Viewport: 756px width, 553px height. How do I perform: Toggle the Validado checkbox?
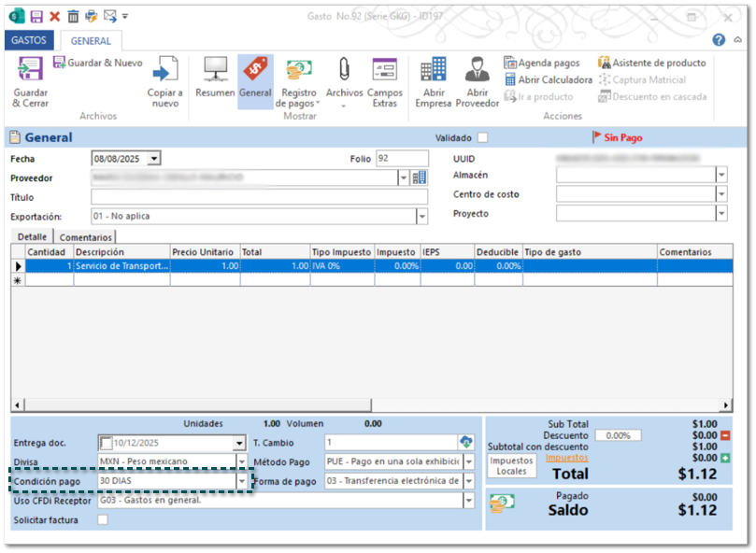[x=482, y=138]
